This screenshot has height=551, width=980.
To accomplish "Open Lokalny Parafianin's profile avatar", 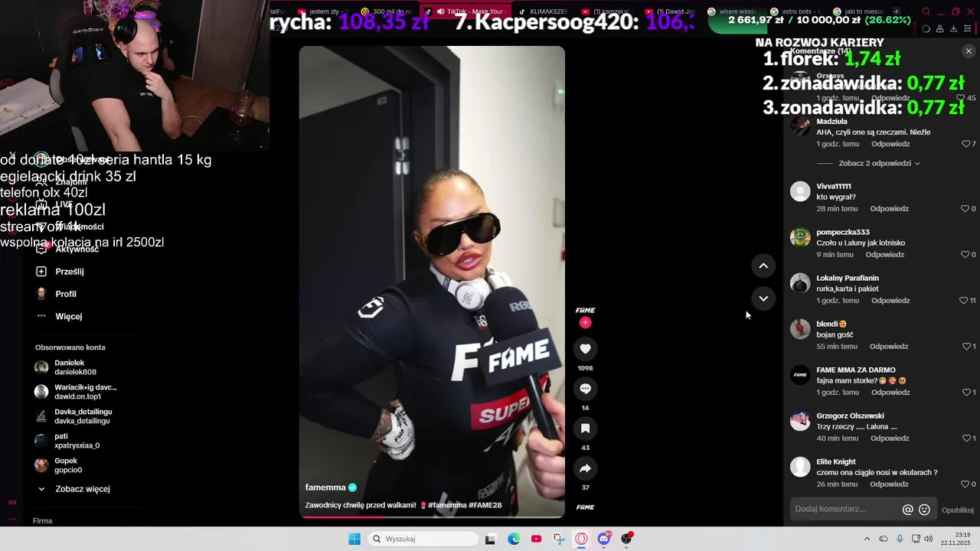I will pyautogui.click(x=800, y=283).
